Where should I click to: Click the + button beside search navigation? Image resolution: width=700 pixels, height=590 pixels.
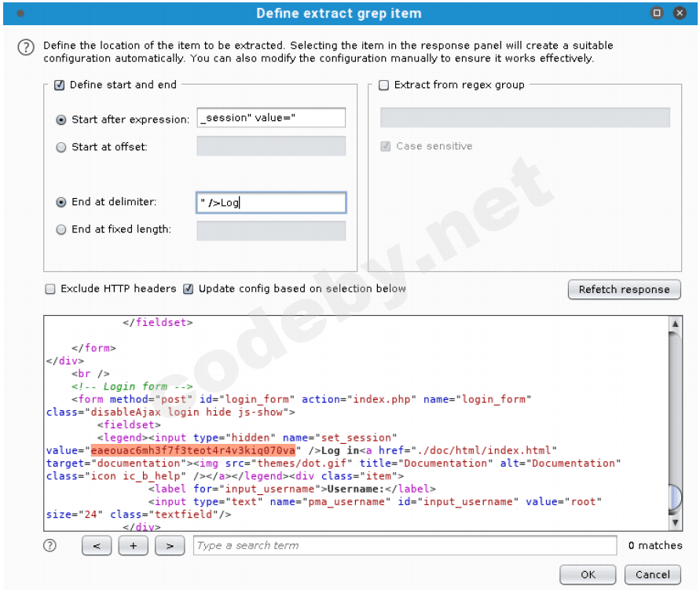133,545
